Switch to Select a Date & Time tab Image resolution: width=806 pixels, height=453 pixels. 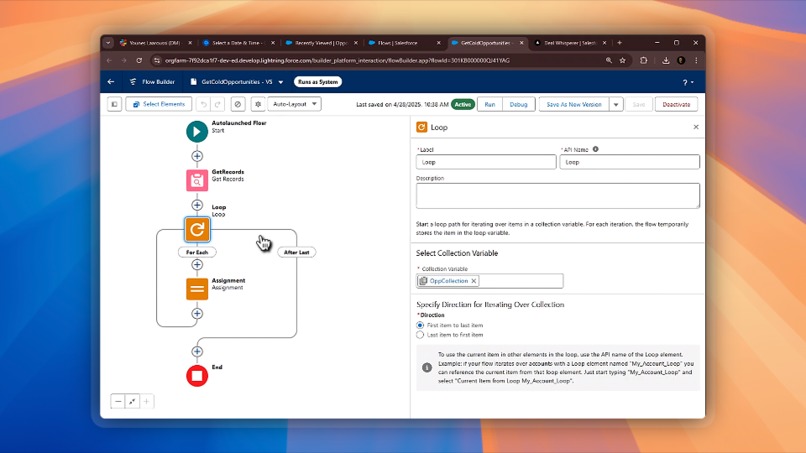238,43
